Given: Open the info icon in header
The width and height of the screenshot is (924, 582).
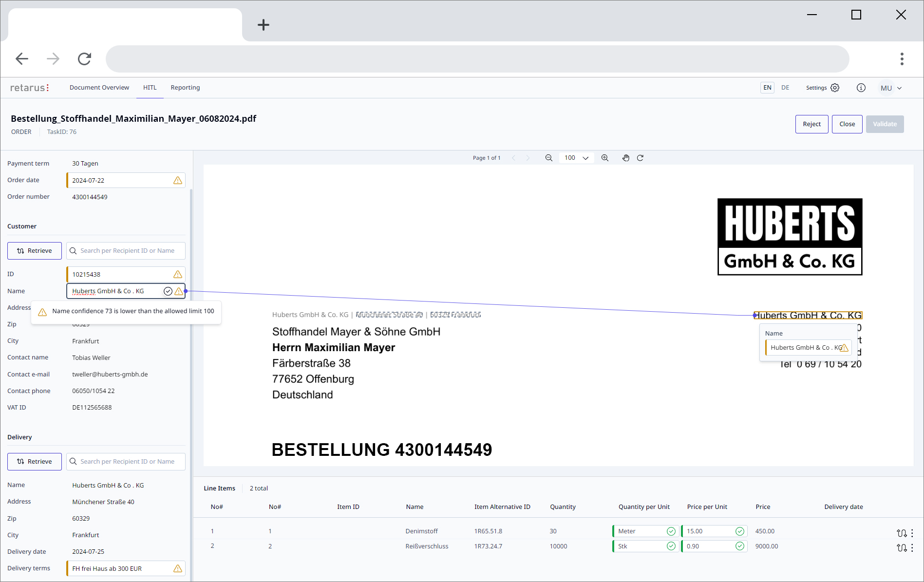Looking at the screenshot, I should [861, 88].
